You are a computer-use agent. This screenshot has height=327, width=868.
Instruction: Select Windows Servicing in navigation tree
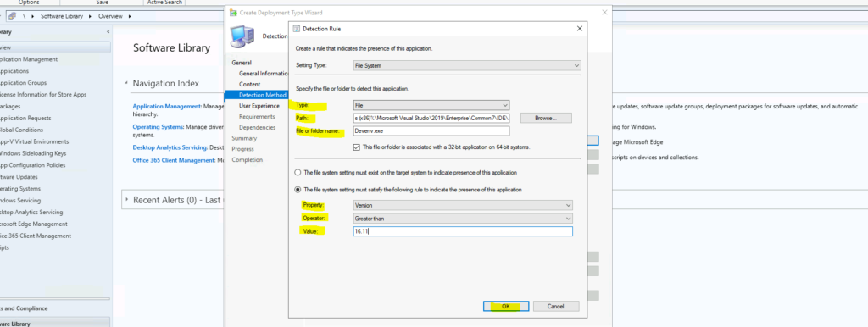click(x=20, y=200)
